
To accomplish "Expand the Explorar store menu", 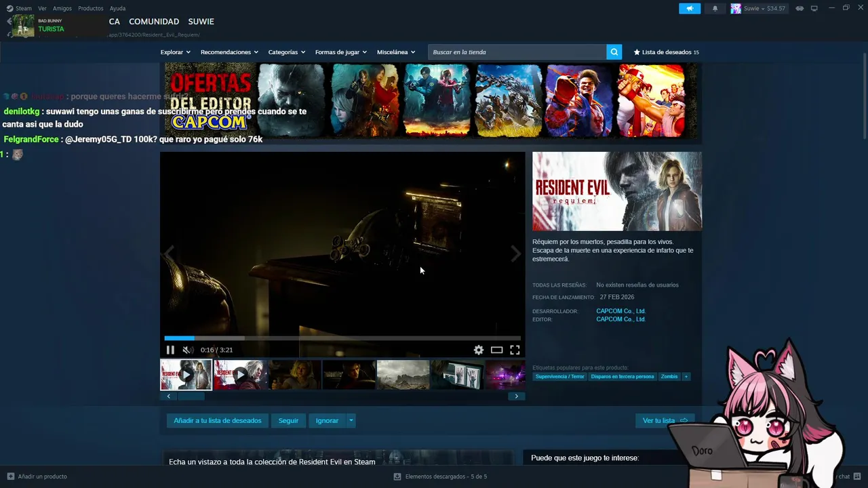I will point(176,52).
